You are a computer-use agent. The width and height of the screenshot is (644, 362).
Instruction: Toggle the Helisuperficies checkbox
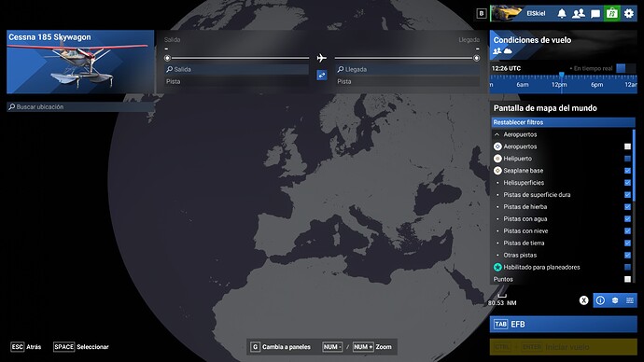pos(627,183)
